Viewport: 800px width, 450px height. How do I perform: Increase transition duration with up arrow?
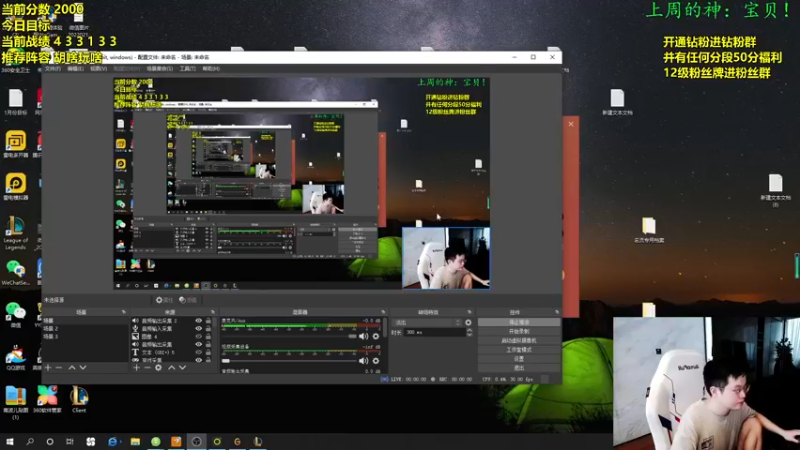point(469,330)
